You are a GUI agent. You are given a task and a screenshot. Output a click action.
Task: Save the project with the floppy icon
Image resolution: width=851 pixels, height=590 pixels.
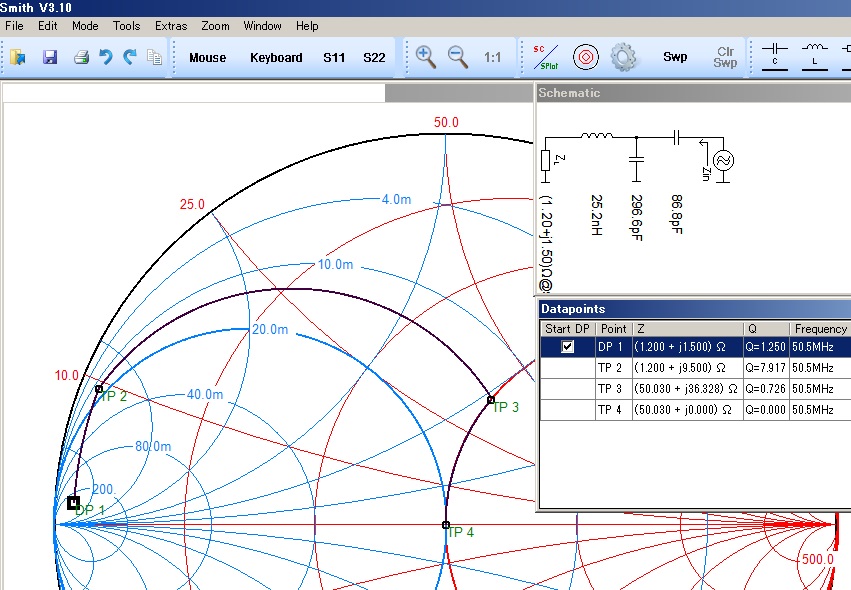pyautogui.click(x=50, y=58)
